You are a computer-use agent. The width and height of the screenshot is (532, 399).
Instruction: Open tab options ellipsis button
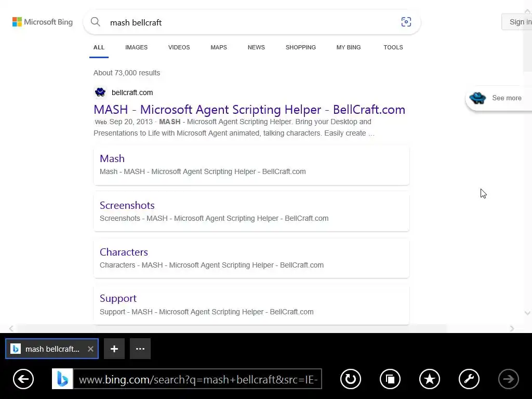[x=140, y=349]
